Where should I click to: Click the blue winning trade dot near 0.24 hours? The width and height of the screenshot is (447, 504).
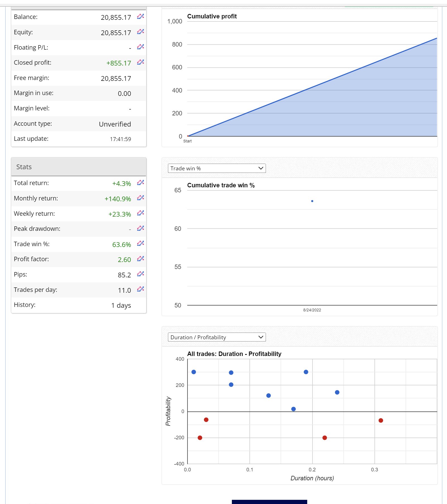[337, 392]
